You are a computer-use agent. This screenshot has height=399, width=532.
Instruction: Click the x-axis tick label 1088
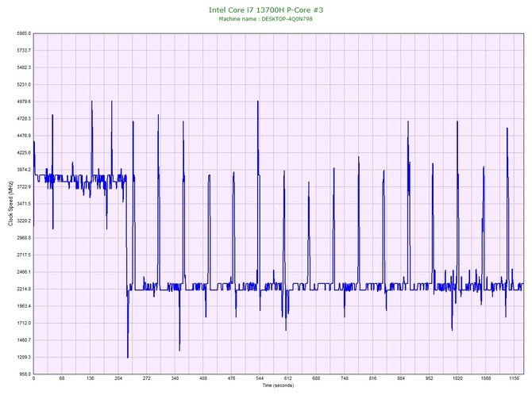(485, 378)
